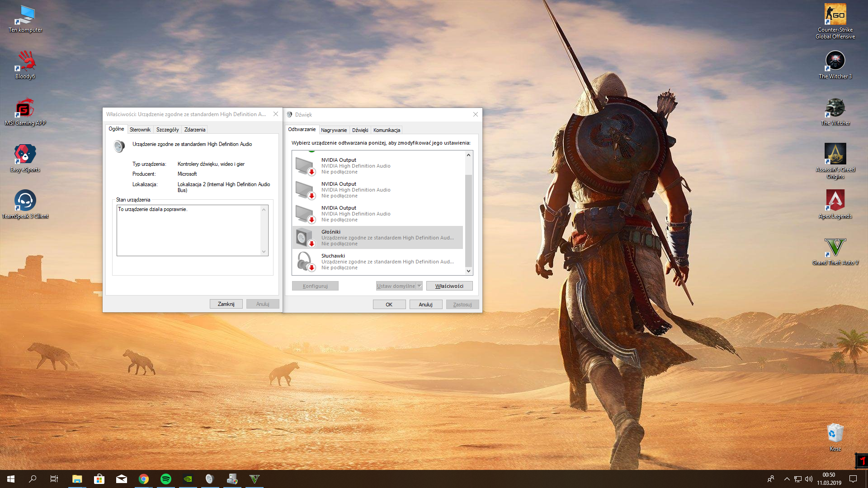Click the volume icon in the system tray

point(809,479)
